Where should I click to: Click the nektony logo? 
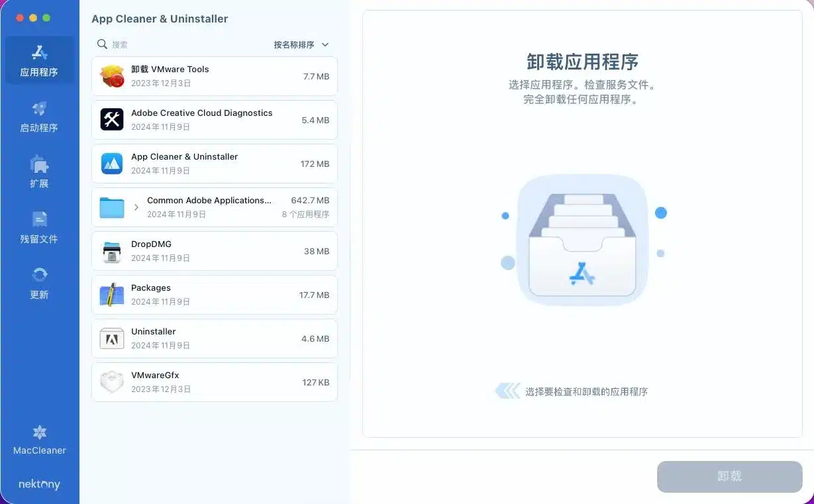(x=39, y=484)
